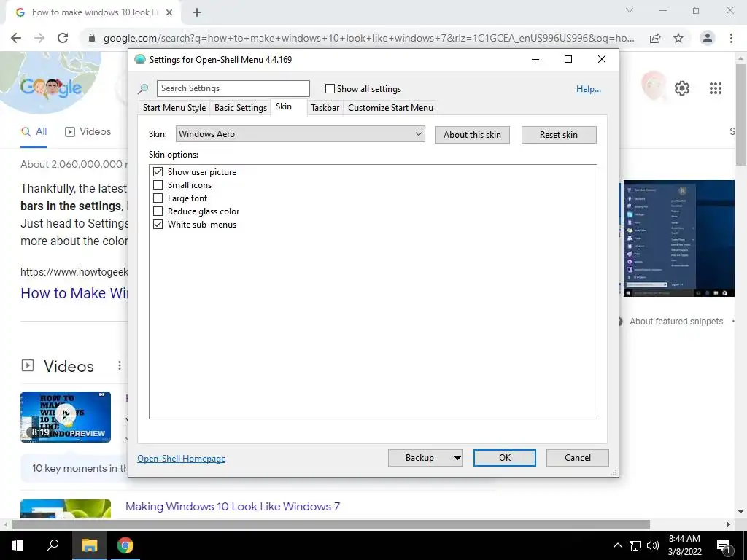This screenshot has height=560, width=747.
Task: Select the All search filter
Action: coord(34,132)
